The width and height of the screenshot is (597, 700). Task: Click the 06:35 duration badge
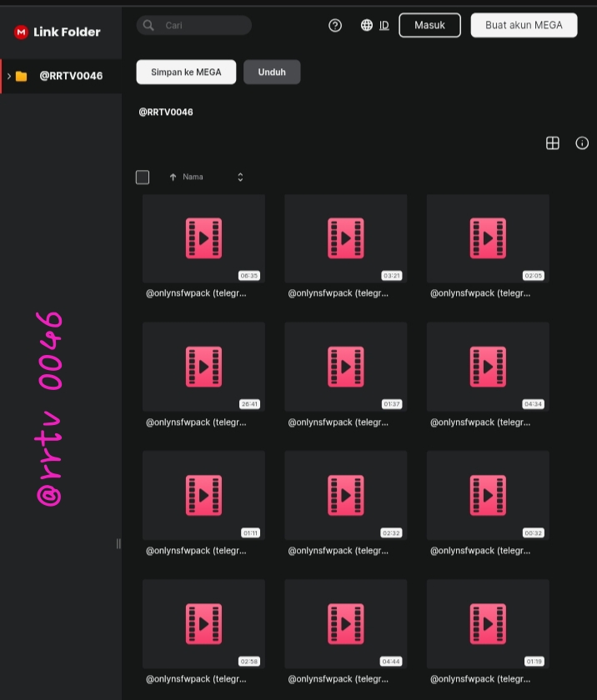click(x=249, y=276)
